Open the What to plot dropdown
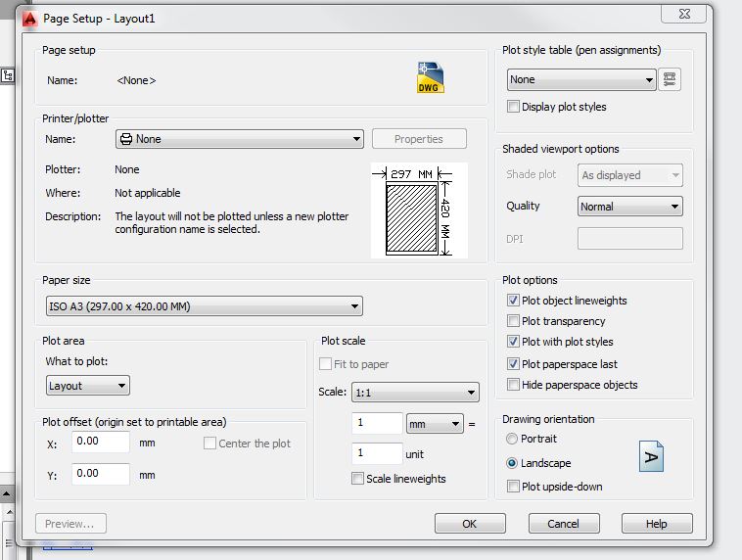Viewport: 742px width, 560px height. click(88, 386)
